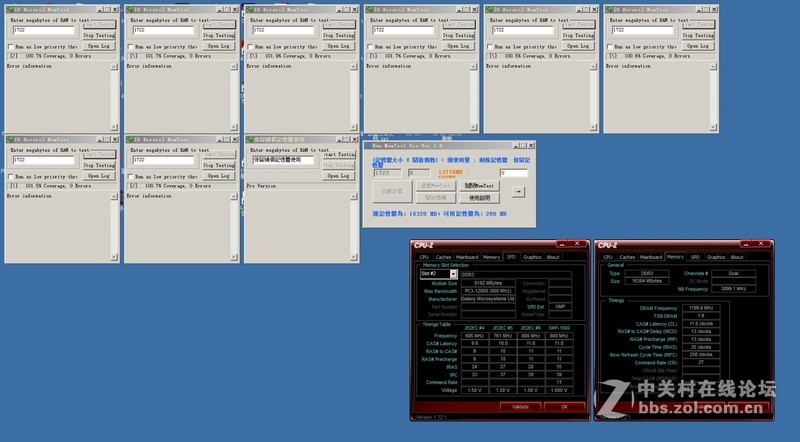Open Log in the 100.6% coverage window

click(698, 46)
